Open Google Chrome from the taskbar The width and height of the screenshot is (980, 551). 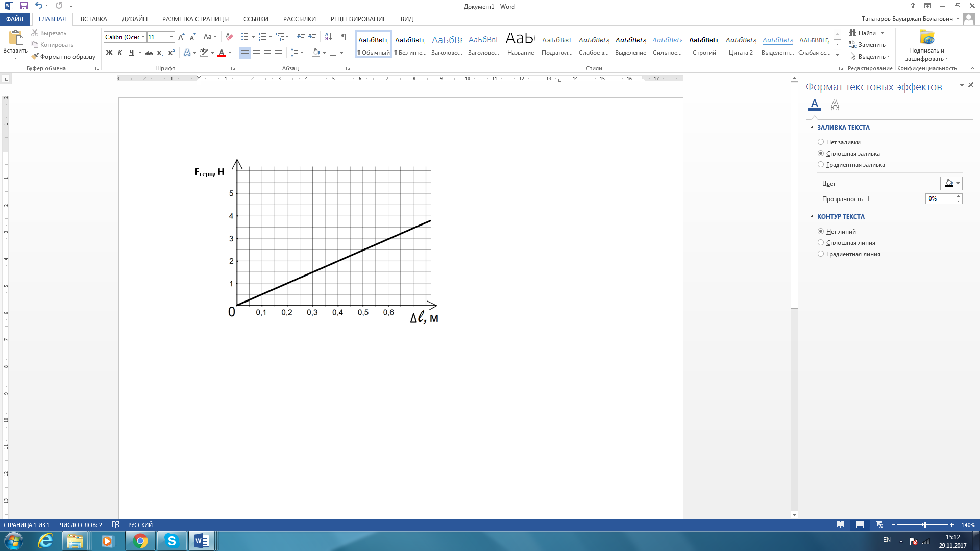point(140,541)
